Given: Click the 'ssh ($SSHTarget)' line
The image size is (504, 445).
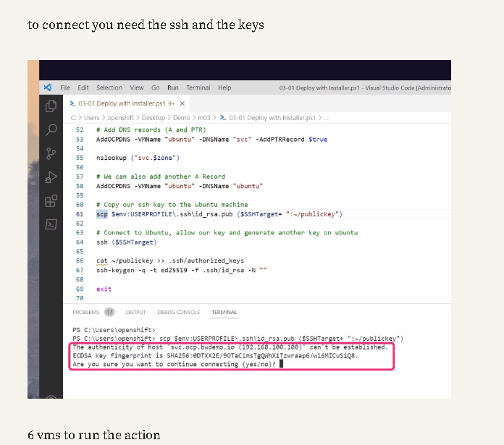Looking at the screenshot, I should (x=126, y=242).
